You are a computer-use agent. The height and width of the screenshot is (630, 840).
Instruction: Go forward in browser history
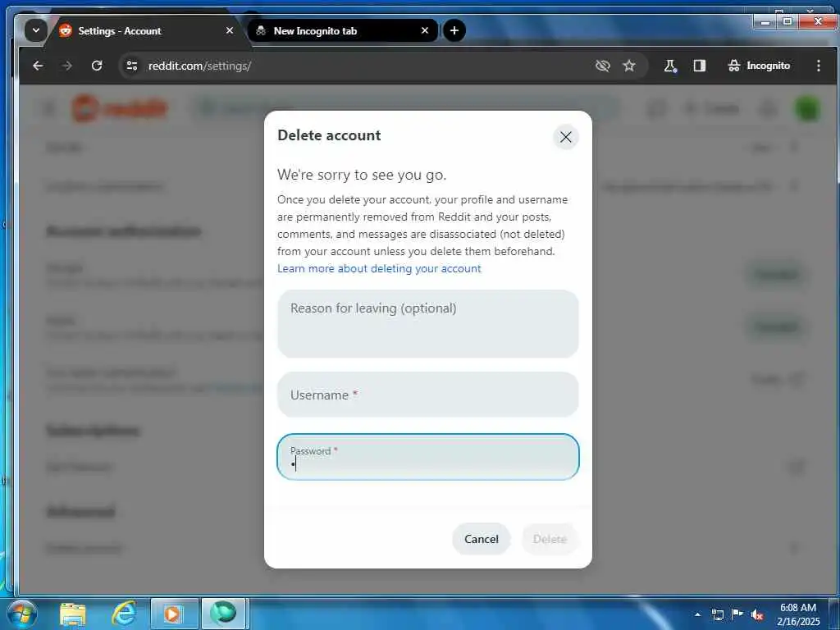(67, 66)
